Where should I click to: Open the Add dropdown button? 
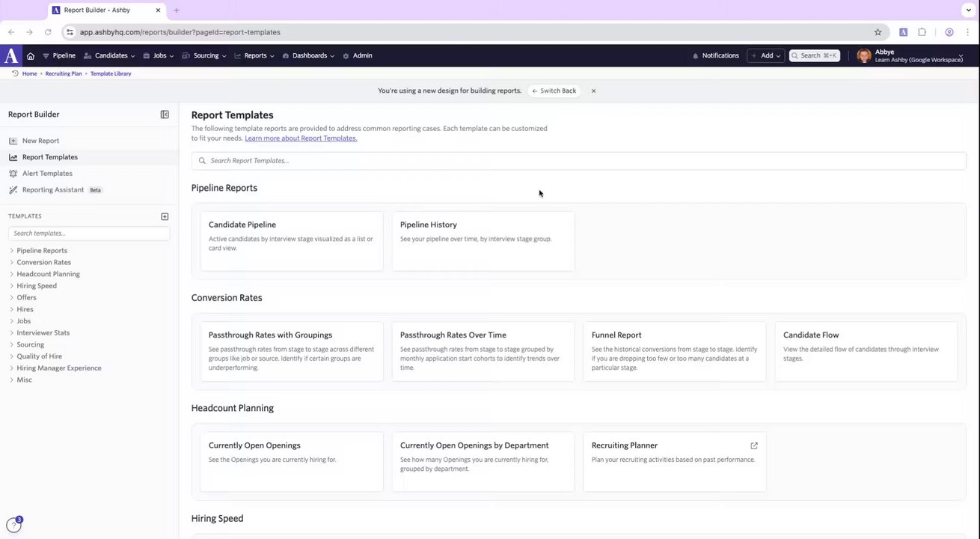tap(765, 56)
